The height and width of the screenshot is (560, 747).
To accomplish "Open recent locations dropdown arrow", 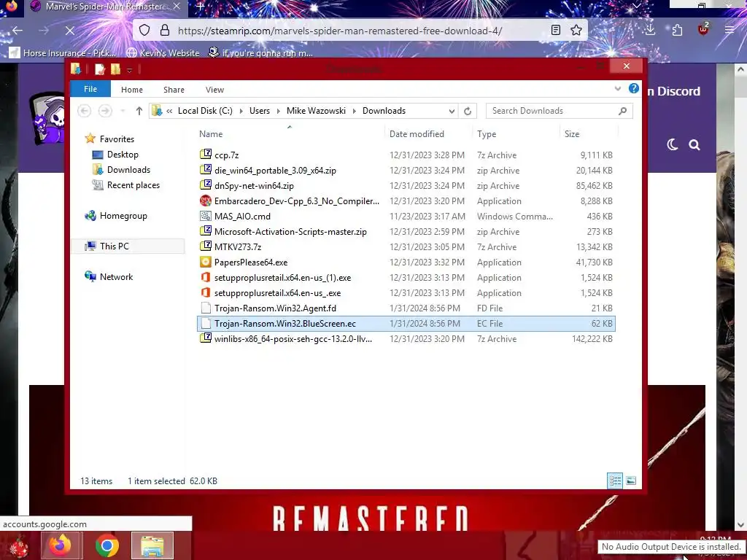I will point(123,111).
